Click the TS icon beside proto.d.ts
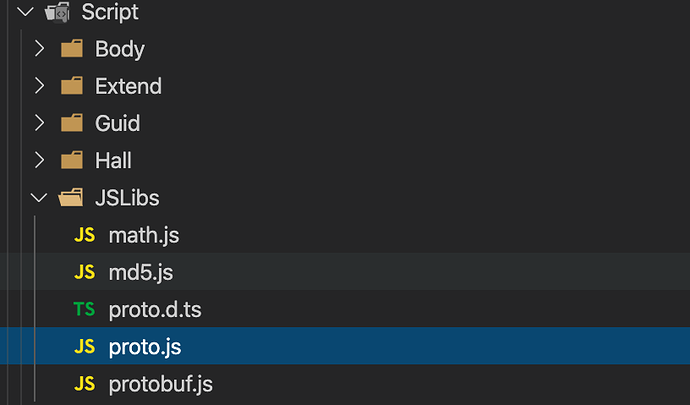 (x=85, y=310)
